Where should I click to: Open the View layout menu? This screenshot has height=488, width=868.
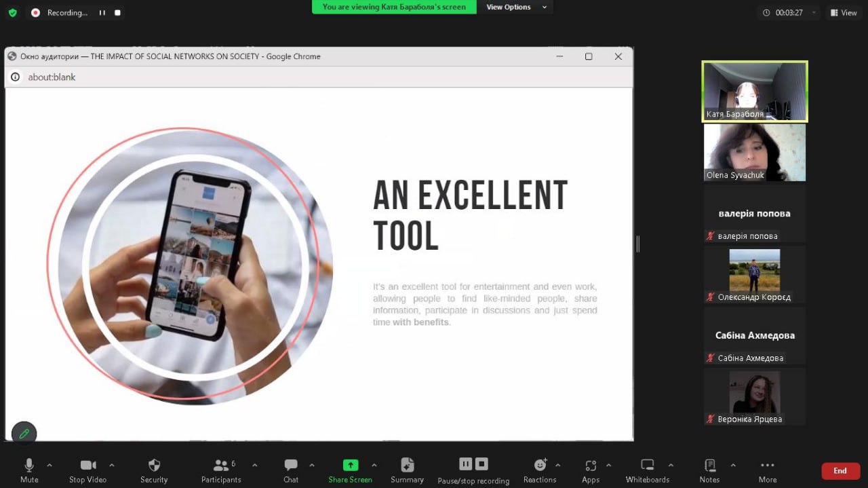pos(844,13)
